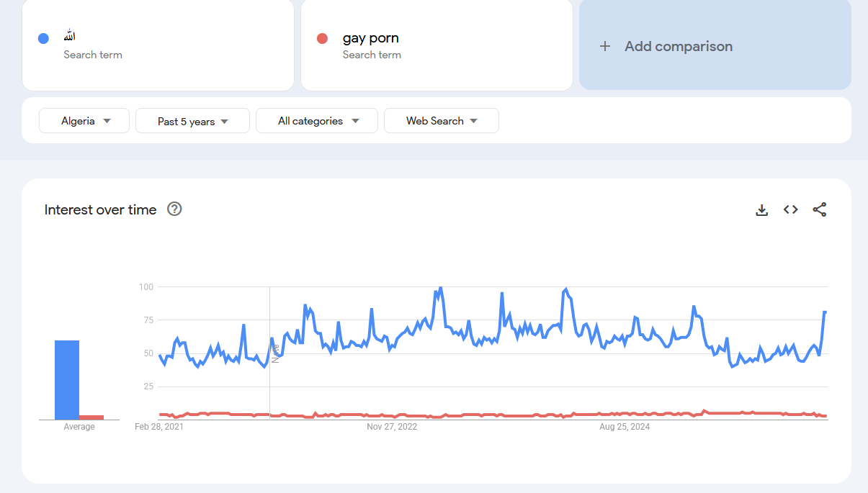Share the Interest over time chart
868x493 pixels.
click(819, 209)
